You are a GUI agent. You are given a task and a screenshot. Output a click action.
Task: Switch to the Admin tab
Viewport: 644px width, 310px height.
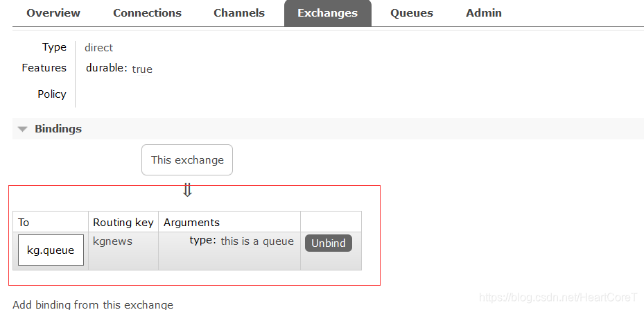click(x=483, y=13)
